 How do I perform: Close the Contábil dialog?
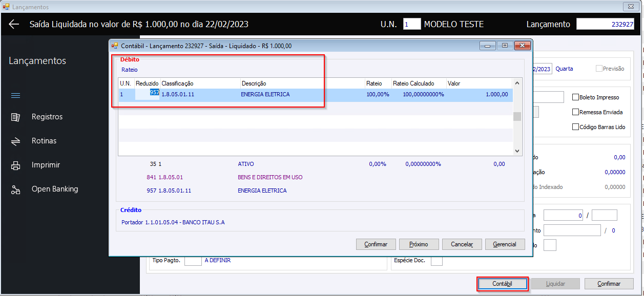click(522, 46)
